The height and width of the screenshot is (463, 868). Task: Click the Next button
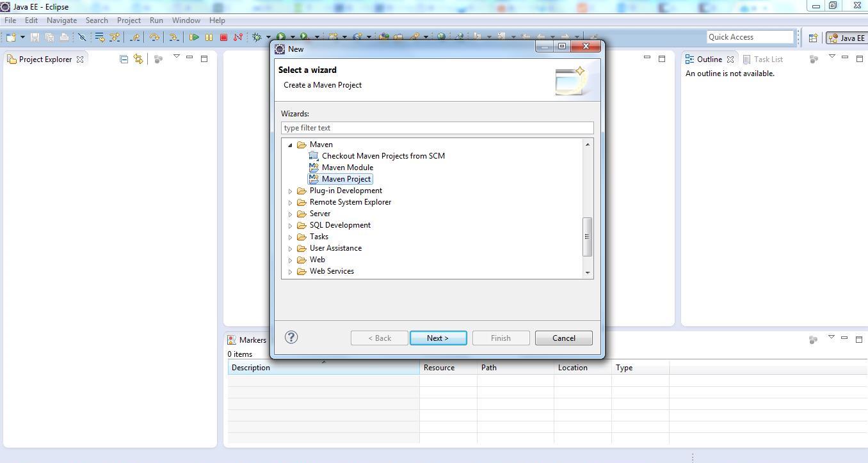pyautogui.click(x=438, y=338)
